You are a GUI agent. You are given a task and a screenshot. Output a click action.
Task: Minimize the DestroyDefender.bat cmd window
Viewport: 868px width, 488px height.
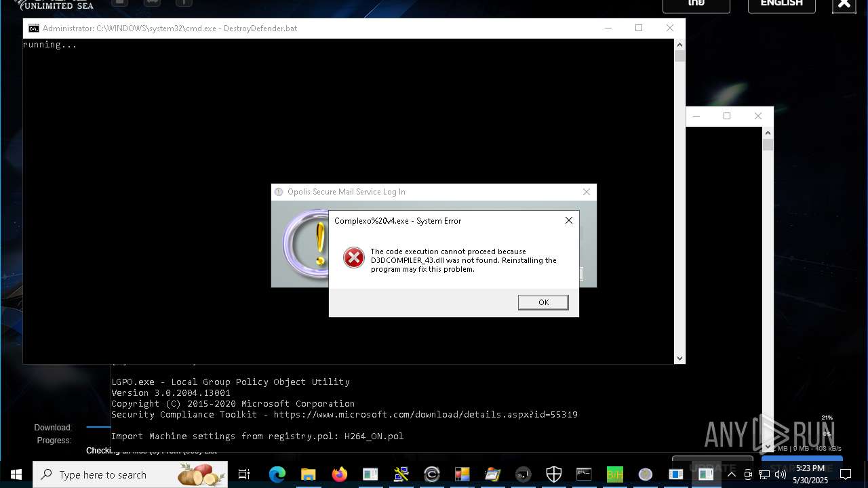(x=608, y=28)
